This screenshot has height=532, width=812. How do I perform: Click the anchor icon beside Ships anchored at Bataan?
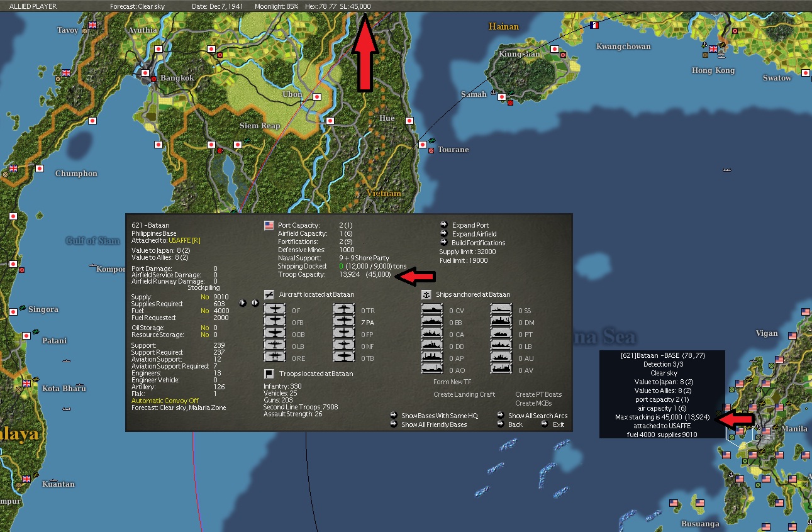coord(425,294)
